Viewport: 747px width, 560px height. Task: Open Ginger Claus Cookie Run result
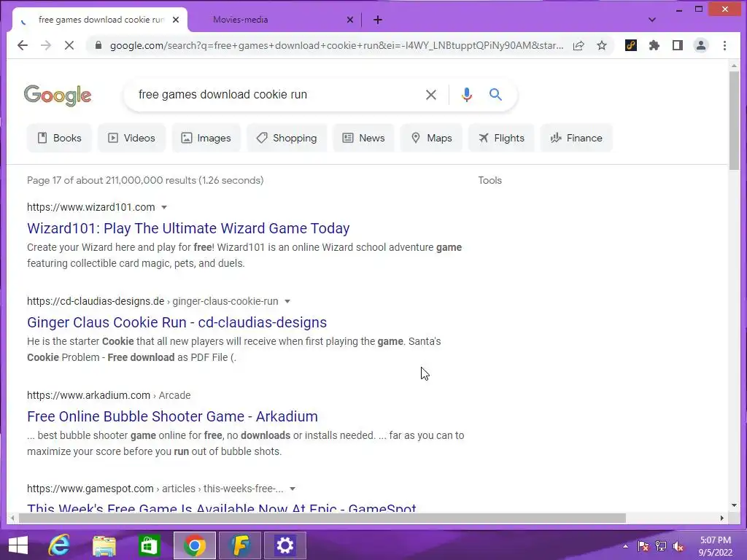coord(177,322)
